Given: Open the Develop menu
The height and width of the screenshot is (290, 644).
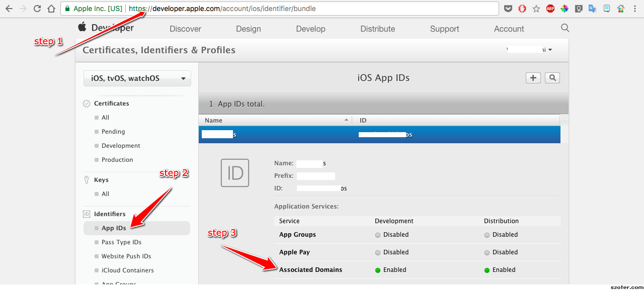Looking at the screenshot, I should click(311, 29).
